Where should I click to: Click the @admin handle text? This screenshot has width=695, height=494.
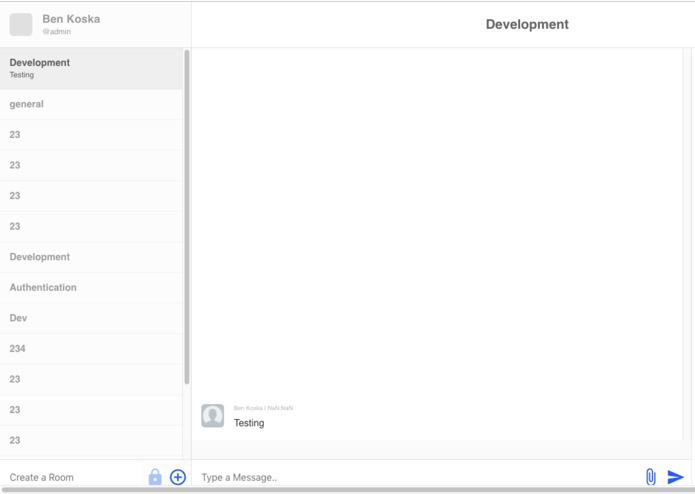coord(56,32)
